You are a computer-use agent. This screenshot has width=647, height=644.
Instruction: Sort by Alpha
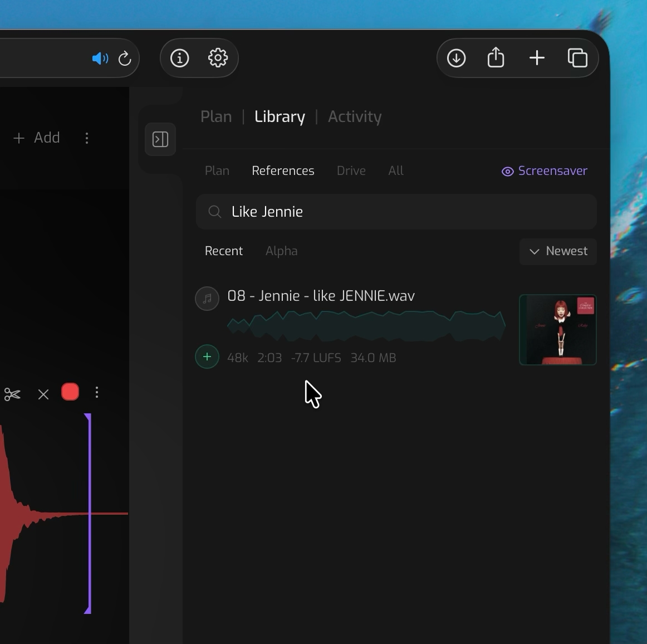point(281,251)
